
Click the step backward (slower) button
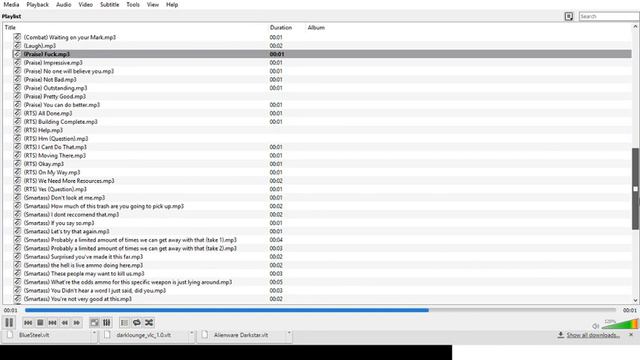click(x=64, y=323)
